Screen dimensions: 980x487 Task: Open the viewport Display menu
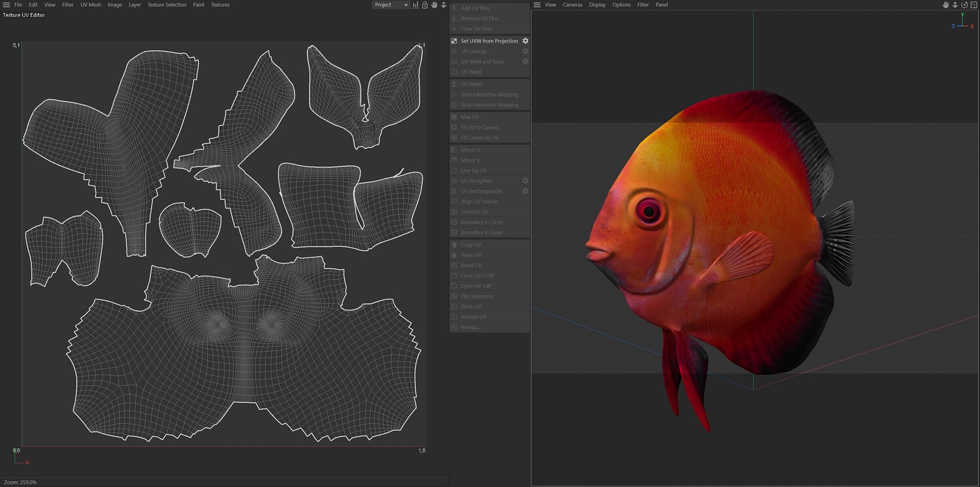[x=597, y=5]
